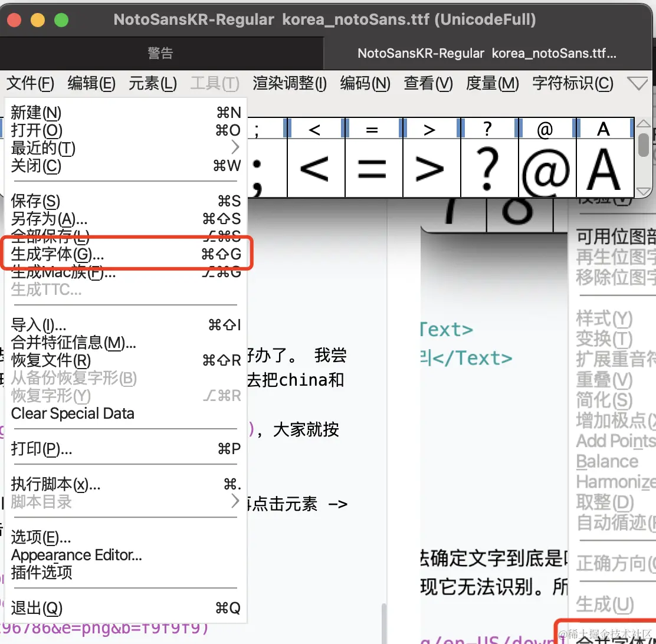Open the 文件(F) menu
656x644 pixels.
[30, 83]
